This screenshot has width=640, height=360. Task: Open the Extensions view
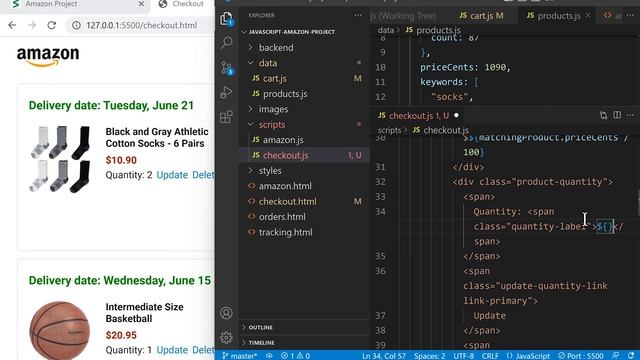(226, 117)
